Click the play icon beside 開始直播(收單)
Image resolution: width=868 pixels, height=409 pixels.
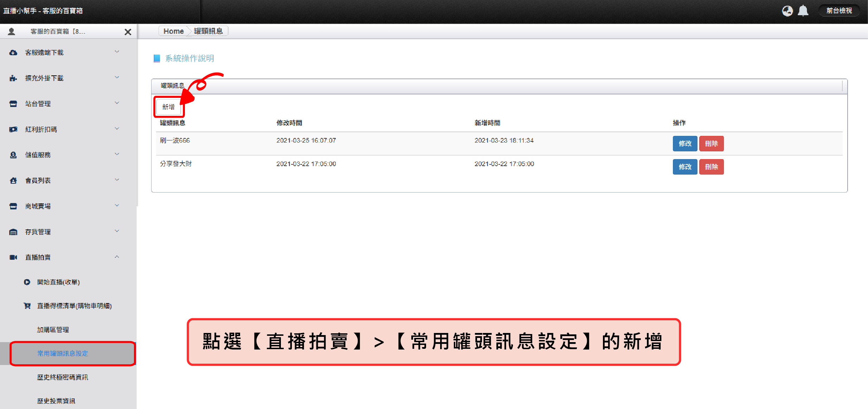point(27,282)
